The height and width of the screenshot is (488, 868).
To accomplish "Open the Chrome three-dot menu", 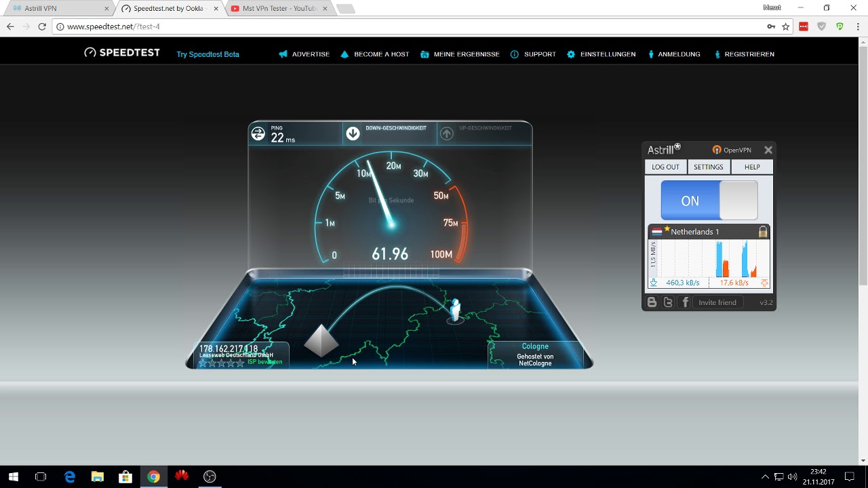I will pyautogui.click(x=857, y=26).
